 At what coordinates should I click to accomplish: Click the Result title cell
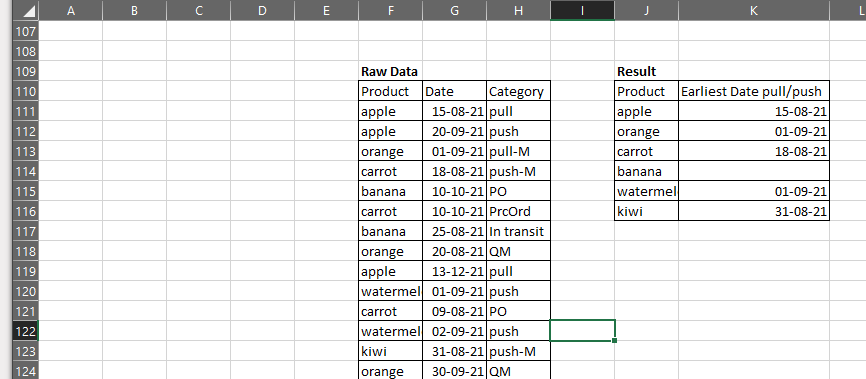pyautogui.click(x=646, y=71)
